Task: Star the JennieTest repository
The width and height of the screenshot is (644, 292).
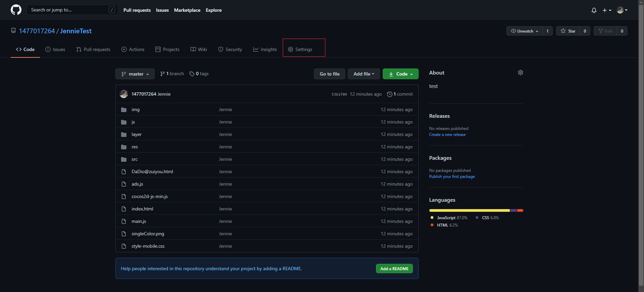Action: click(x=568, y=31)
